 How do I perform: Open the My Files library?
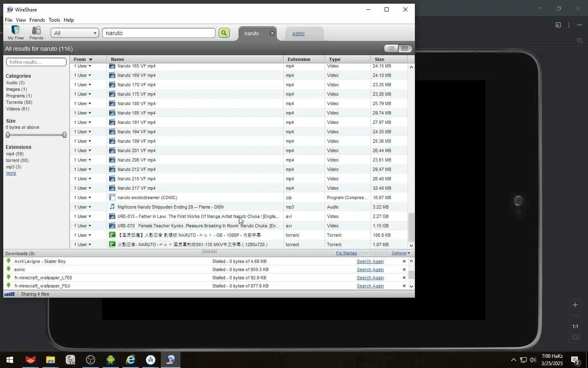16,33
